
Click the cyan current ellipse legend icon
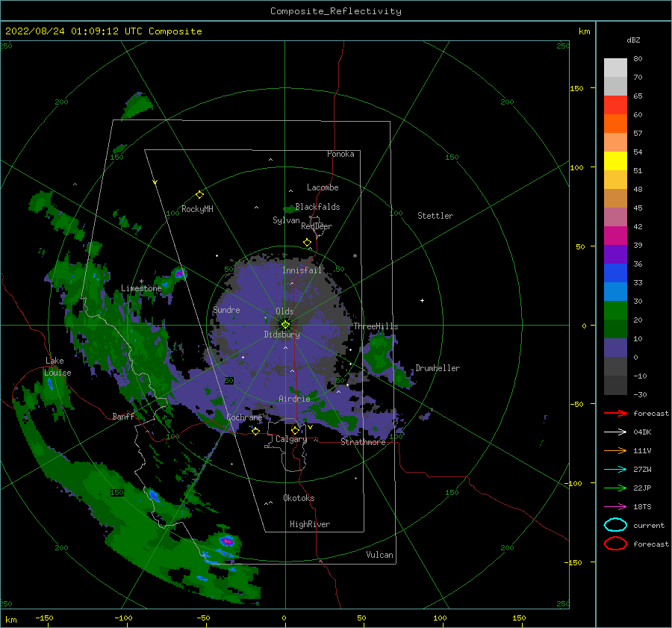(x=615, y=525)
